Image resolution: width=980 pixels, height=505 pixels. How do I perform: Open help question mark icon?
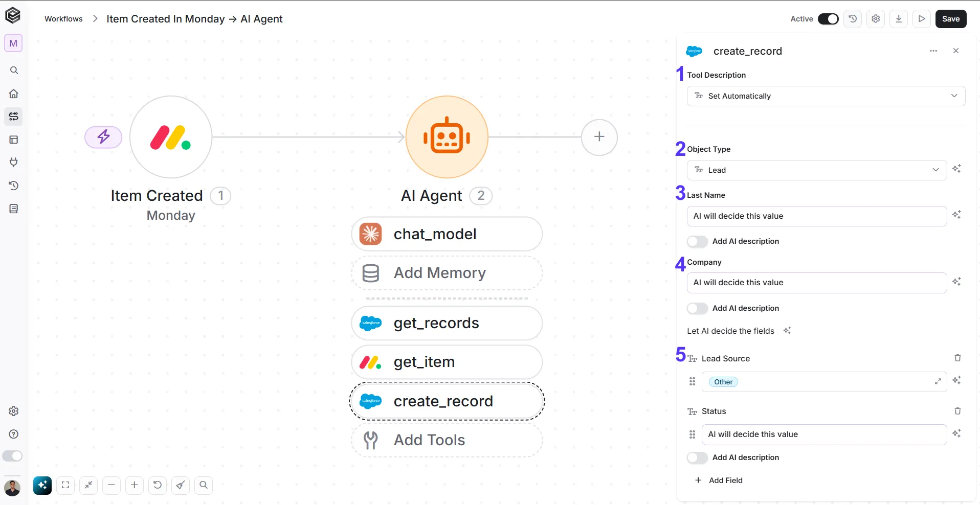click(14, 434)
